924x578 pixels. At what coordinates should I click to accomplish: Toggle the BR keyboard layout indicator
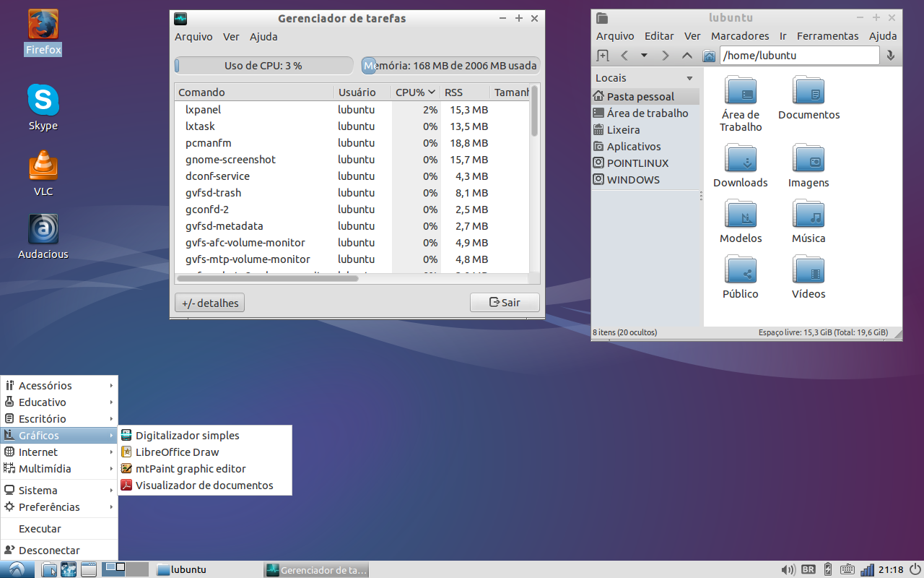click(x=808, y=569)
